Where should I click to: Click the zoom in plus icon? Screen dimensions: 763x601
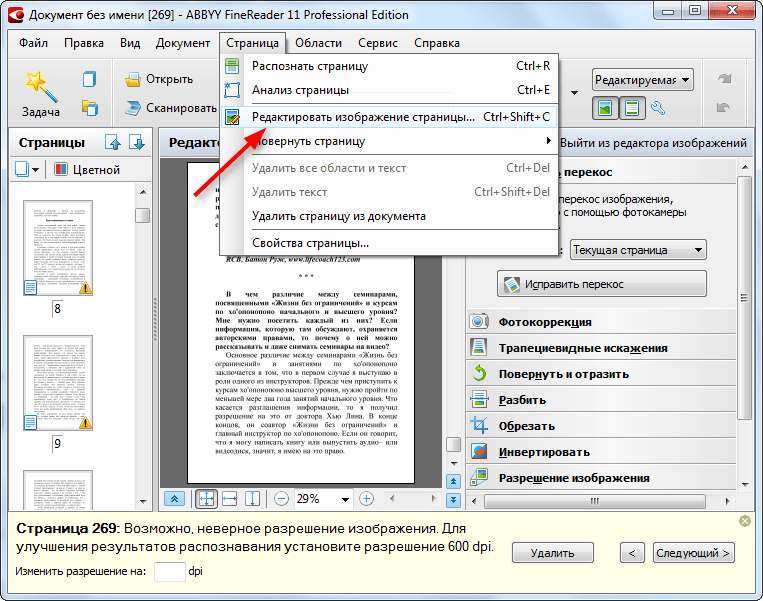coord(366,498)
